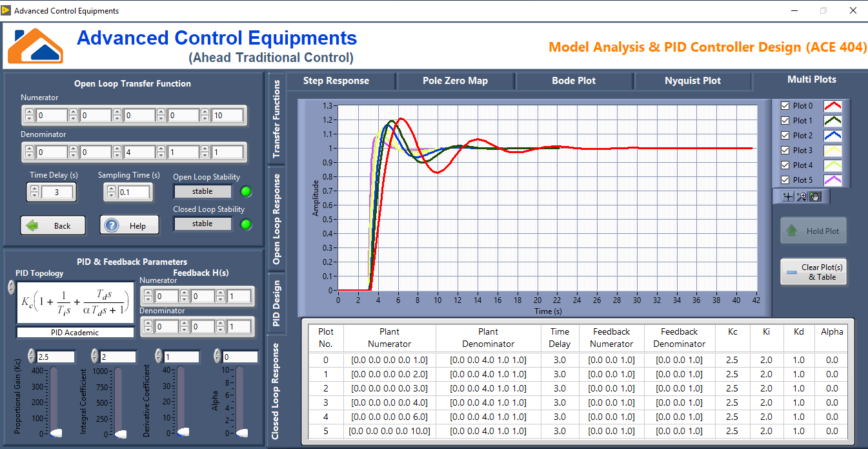This screenshot has width=868, height=449.
Task: Uncheck the Plot 5 checkbox
Action: click(785, 180)
